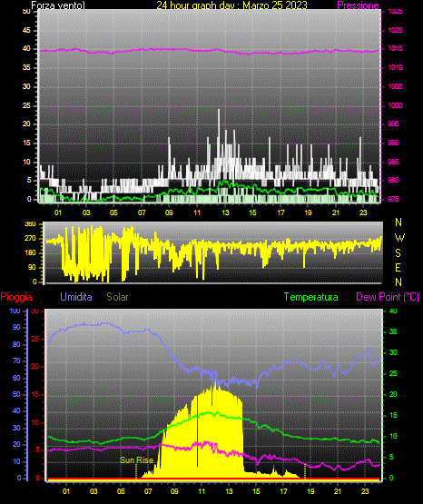Click wind direction axis value 270
The width and height of the screenshot is (423, 504).
pyautogui.click(x=30, y=239)
